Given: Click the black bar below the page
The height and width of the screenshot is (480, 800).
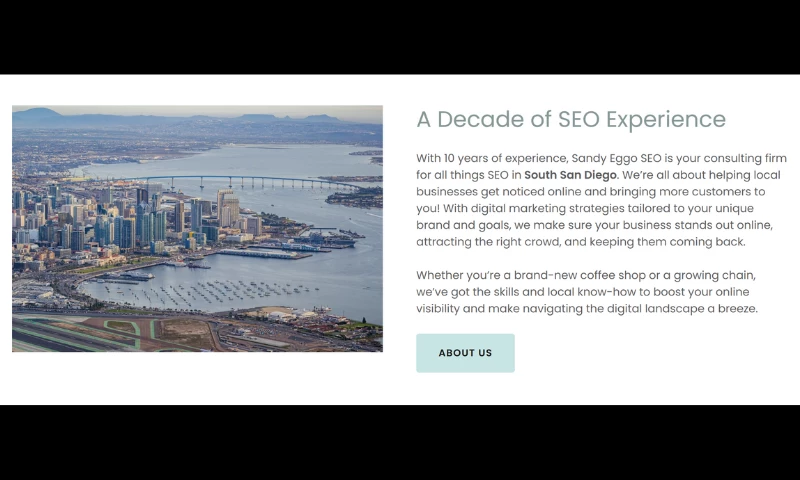Looking at the screenshot, I should coord(400,442).
